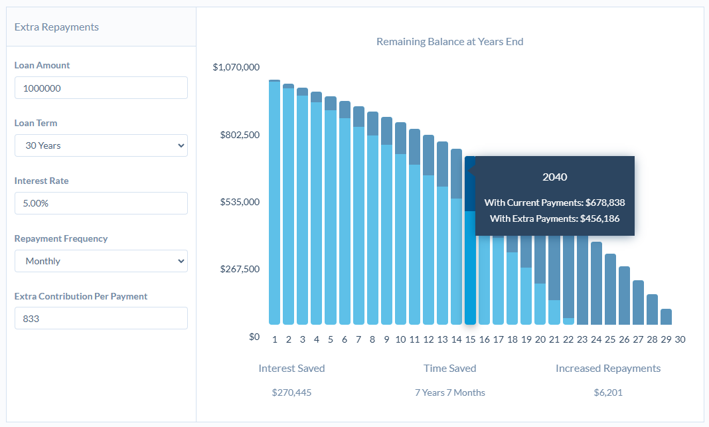Viewport: 709px width, 427px height.
Task: Click the year 29 balance bar
Action: [x=666, y=317]
